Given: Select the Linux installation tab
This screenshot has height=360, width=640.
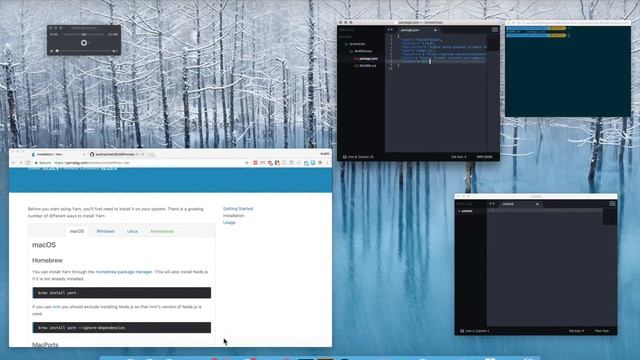Looking at the screenshot, I should [132, 231].
